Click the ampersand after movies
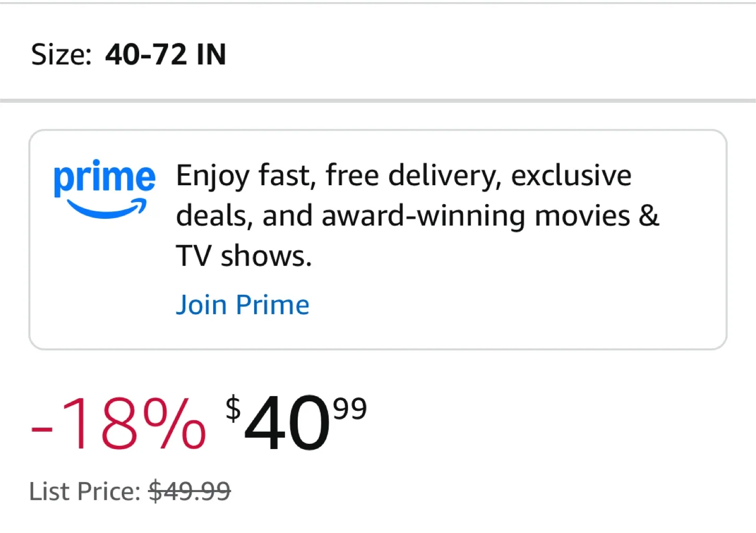This screenshot has height=533, width=756. tap(649, 216)
